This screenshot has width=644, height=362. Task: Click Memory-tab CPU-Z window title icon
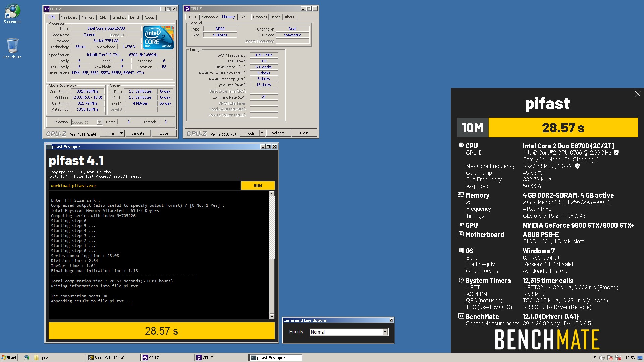[187, 9]
